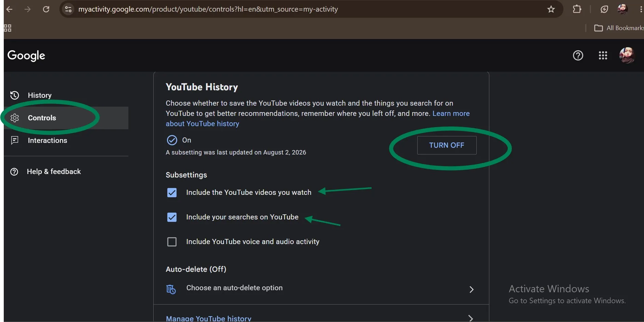Click the auto-delete trash clock icon

171,289
